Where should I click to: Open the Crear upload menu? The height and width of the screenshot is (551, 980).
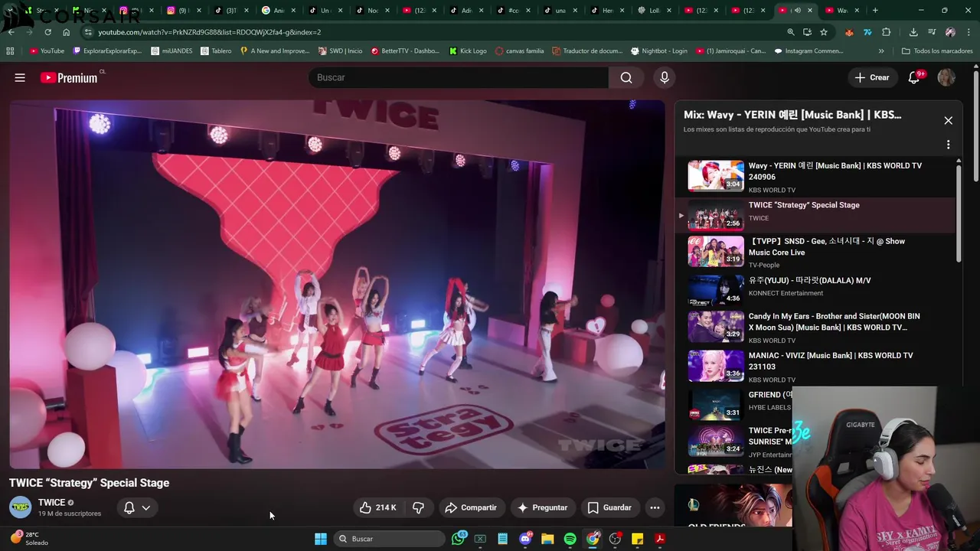pyautogui.click(x=872, y=77)
